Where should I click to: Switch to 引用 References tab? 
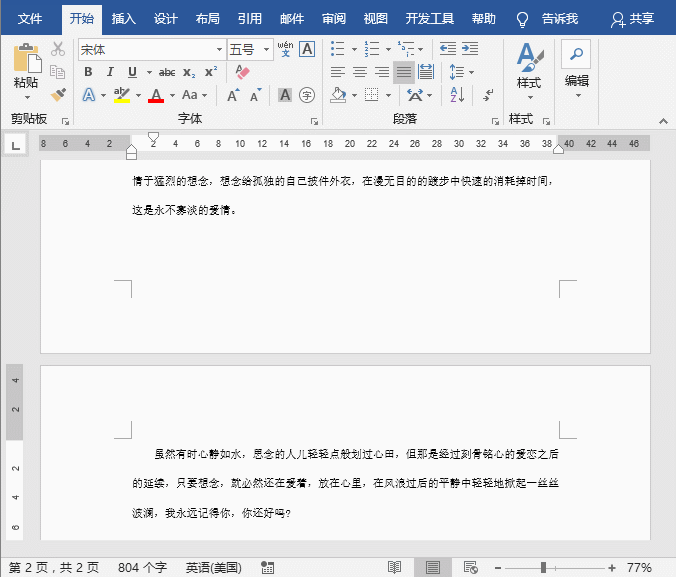[250, 19]
